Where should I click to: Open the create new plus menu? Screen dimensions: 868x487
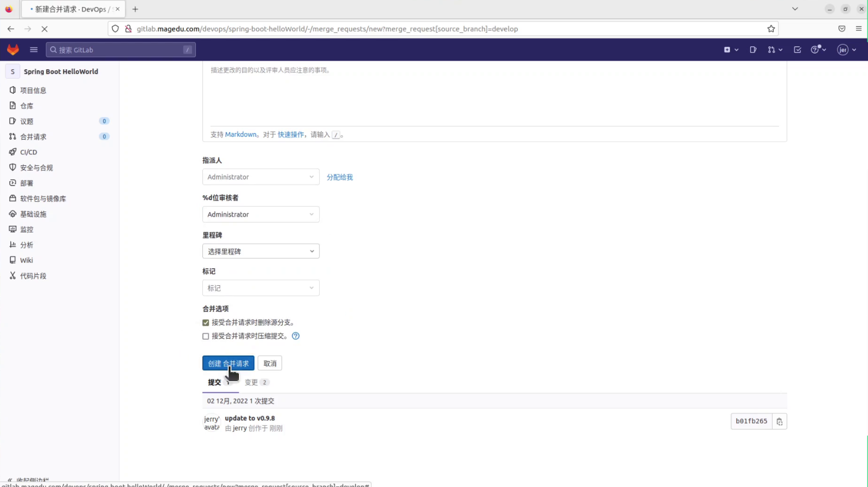(731, 50)
